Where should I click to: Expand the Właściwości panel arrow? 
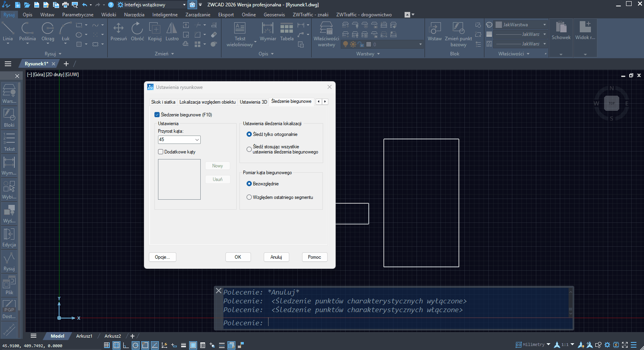click(528, 54)
